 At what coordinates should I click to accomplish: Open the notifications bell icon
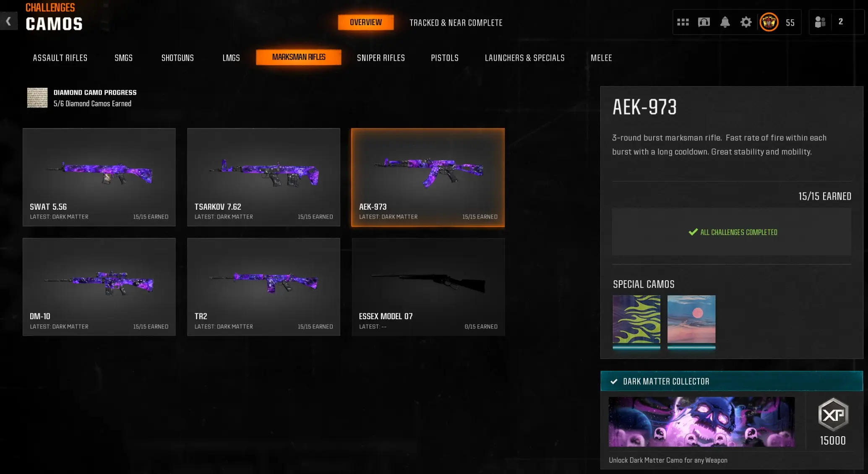[725, 22]
